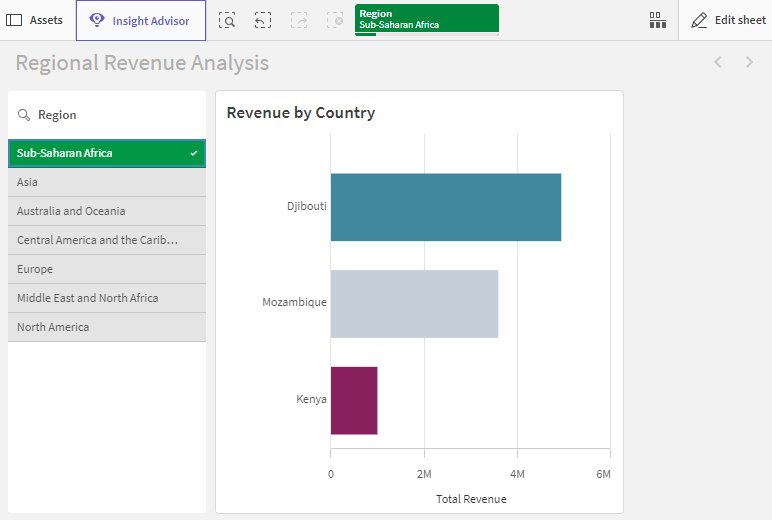The image size is (772, 520).
Task: Go to the next sheet
Action: pyautogui.click(x=749, y=62)
